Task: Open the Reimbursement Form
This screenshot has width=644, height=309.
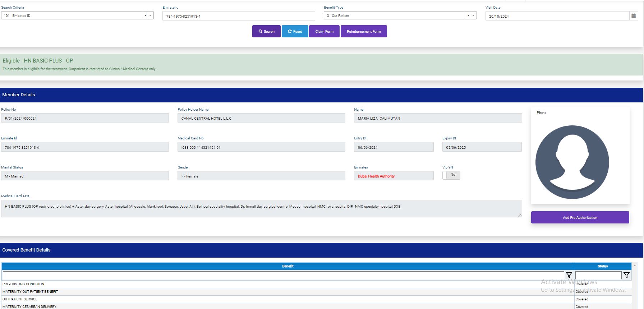Action: (363, 31)
